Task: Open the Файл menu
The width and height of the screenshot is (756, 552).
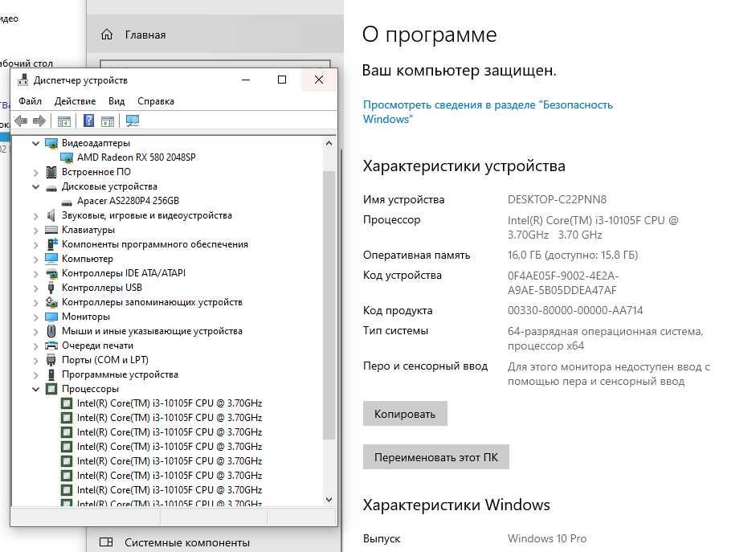Action: pyautogui.click(x=30, y=101)
